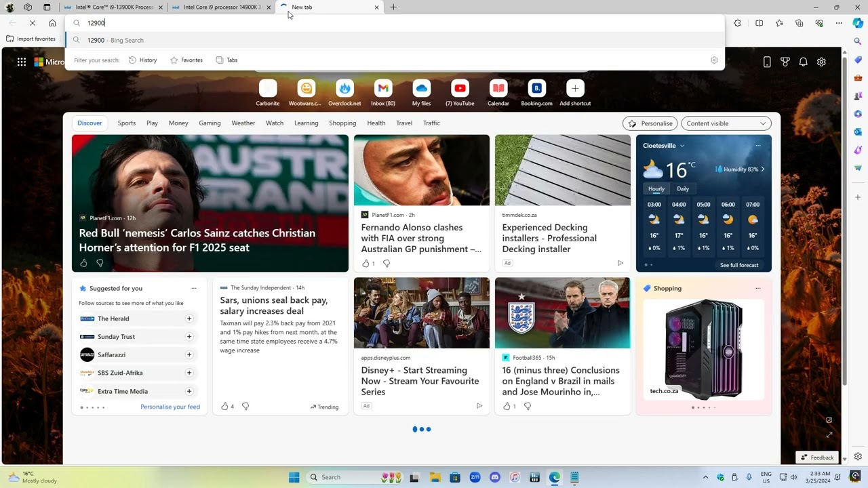The height and width of the screenshot is (488, 868).
Task: Dislike the Fernando Alonso article
Action: coord(387,263)
